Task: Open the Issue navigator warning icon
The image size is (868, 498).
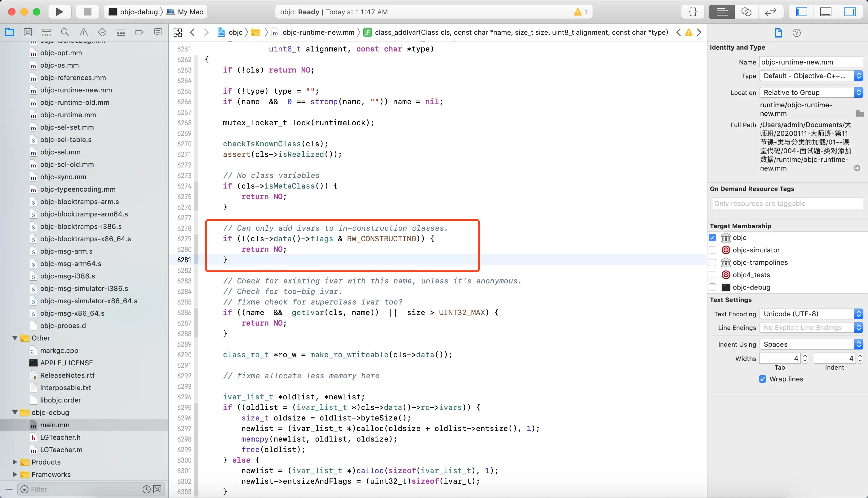Action: (83, 33)
